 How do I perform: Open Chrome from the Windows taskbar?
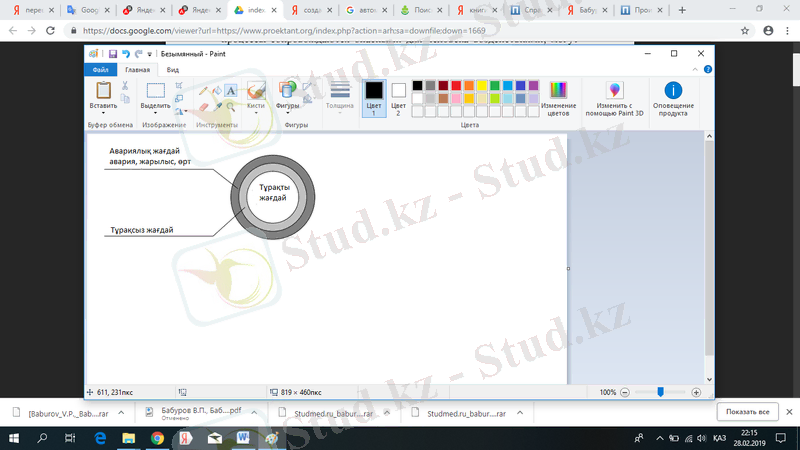click(x=157, y=438)
